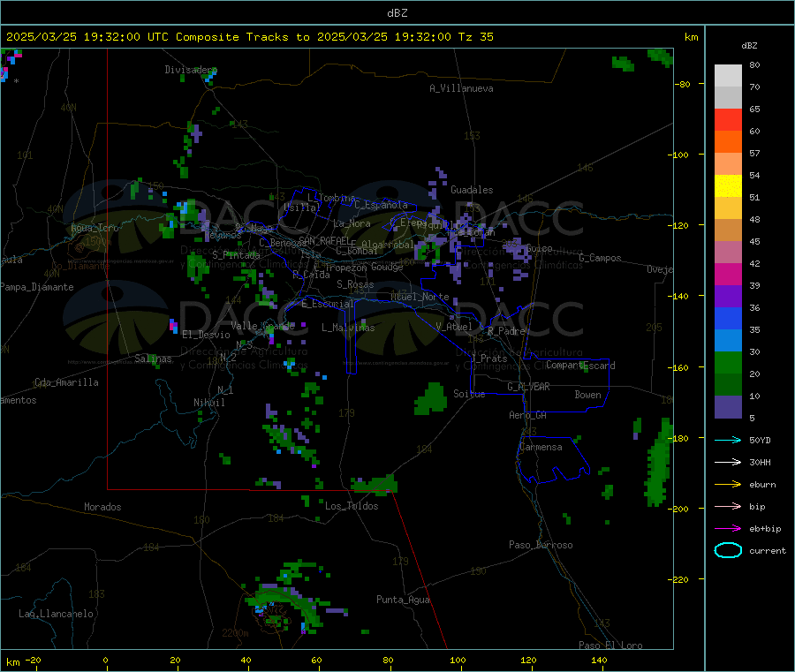Image resolution: width=795 pixels, height=672 pixels.
Task: Click the timestamp 'Composite Tracks' header line
Action: [x=249, y=37]
